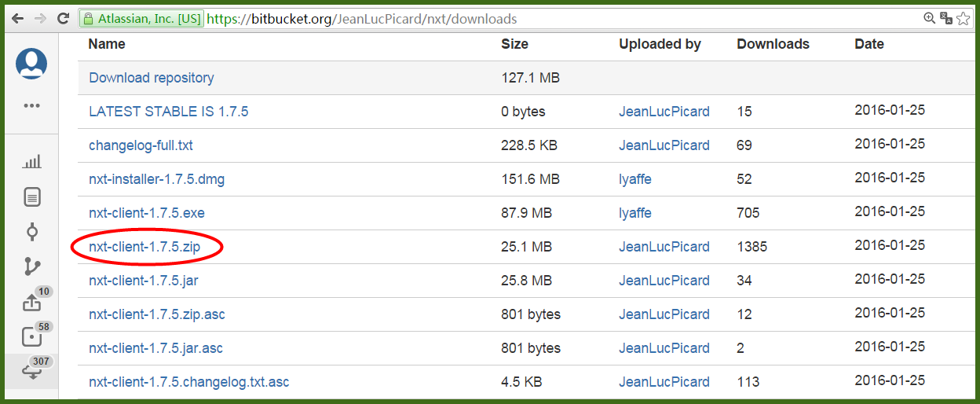Click the translate icon in the address bar
The width and height of the screenshot is (980, 404).
point(945,19)
